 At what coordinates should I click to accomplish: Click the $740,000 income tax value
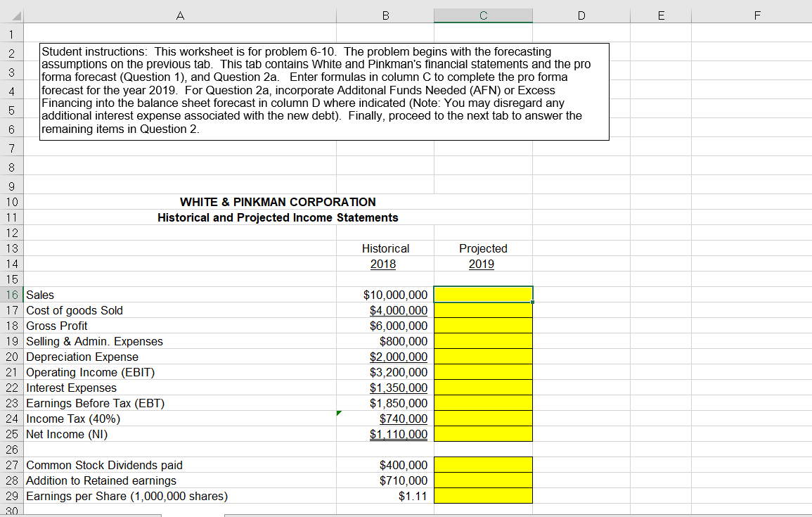coord(404,419)
